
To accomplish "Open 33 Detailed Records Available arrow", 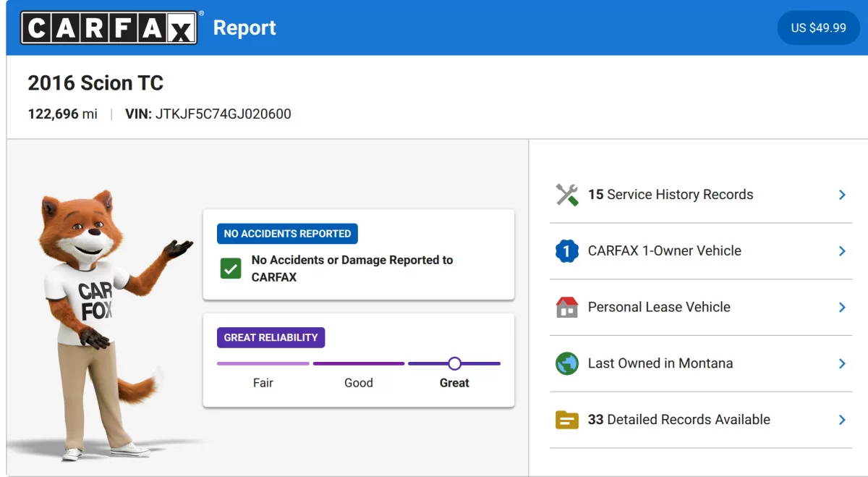I will 842,420.
